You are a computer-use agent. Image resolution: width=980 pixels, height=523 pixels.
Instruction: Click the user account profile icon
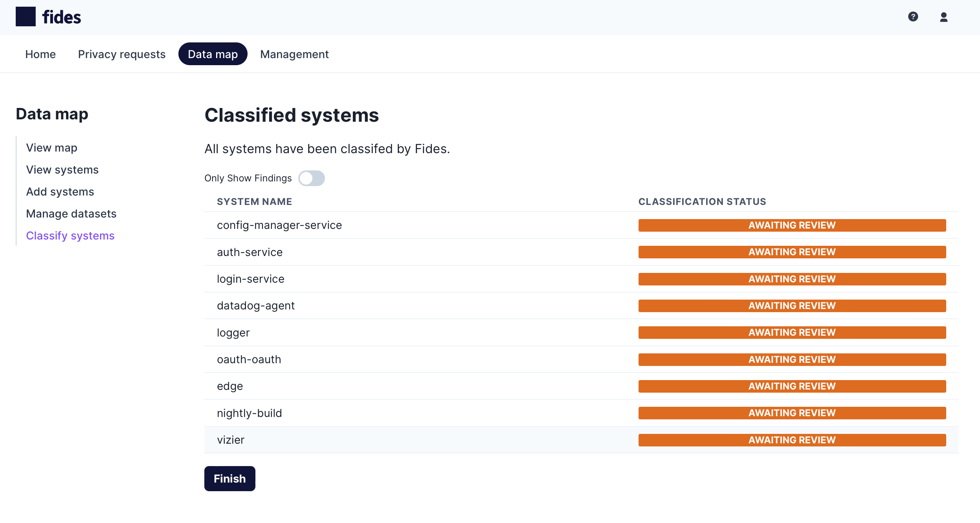pyautogui.click(x=944, y=18)
